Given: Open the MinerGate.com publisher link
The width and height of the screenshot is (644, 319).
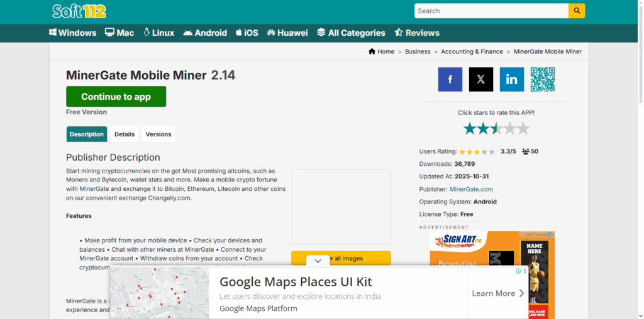Looking at the screenshot, I should click(471, 190).
